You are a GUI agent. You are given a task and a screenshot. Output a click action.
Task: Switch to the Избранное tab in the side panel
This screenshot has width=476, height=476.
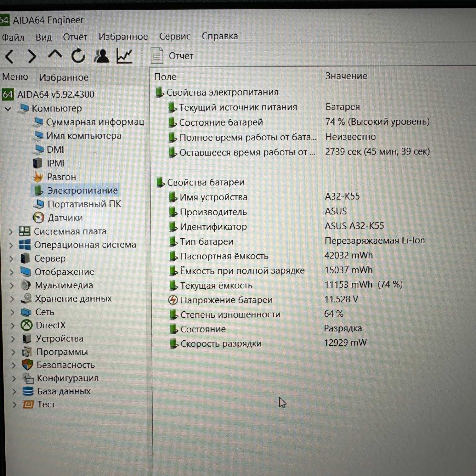[x=64, y=77]
